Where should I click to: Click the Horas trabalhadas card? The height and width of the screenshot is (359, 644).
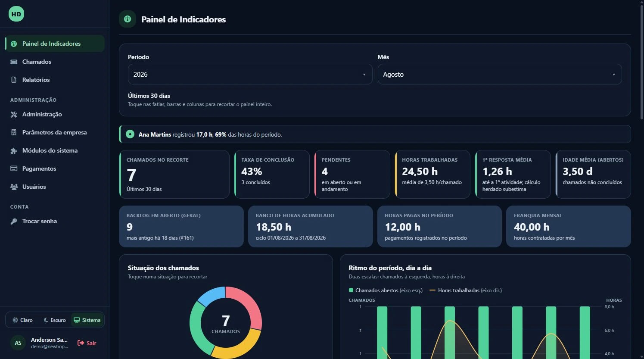(x=432, y=174)
